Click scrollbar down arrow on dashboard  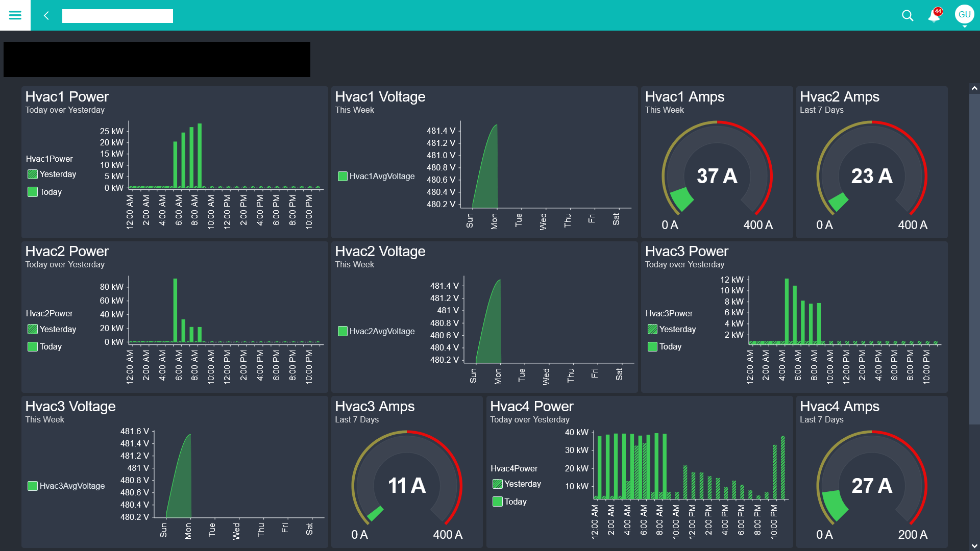coord(974,546)
